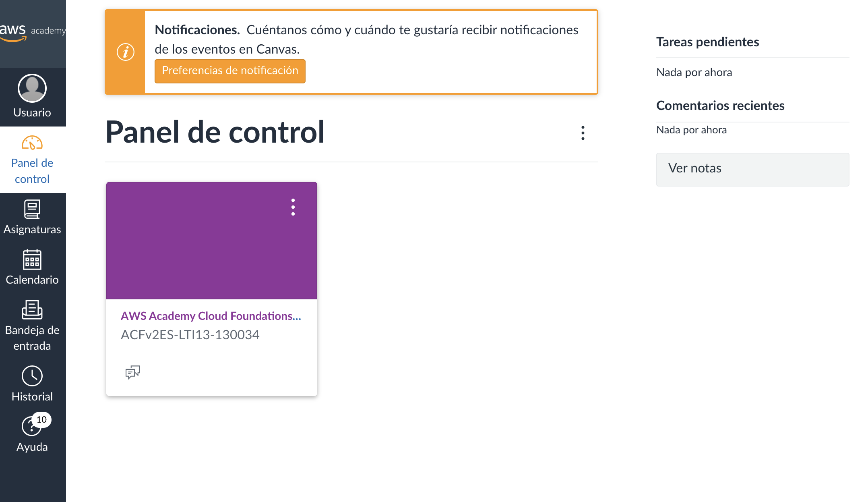868x502 pixels.
Task: Open the Usuario profile avatar
Action: (32, 88)
